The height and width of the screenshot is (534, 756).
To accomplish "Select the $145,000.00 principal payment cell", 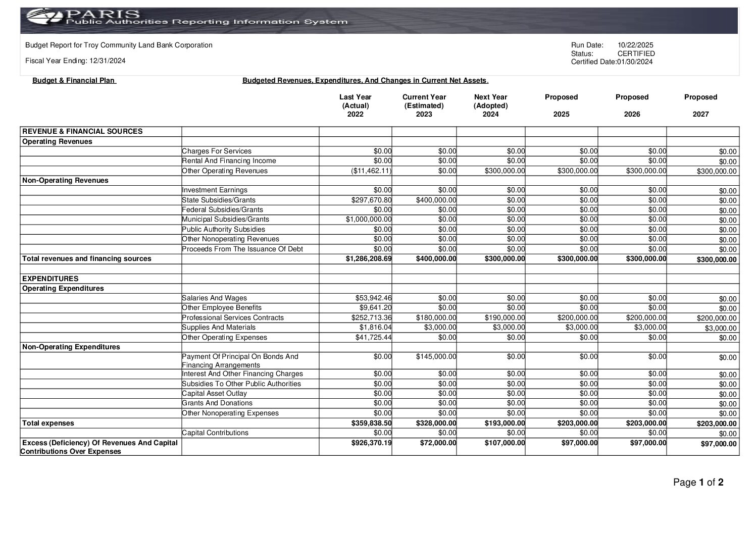I will click(436, 356).
